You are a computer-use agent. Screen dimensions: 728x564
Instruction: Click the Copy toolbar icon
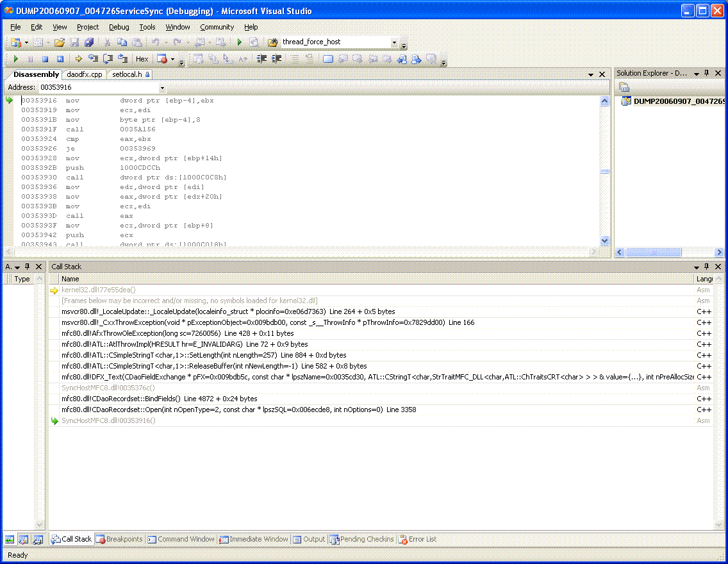click(122, 43)
